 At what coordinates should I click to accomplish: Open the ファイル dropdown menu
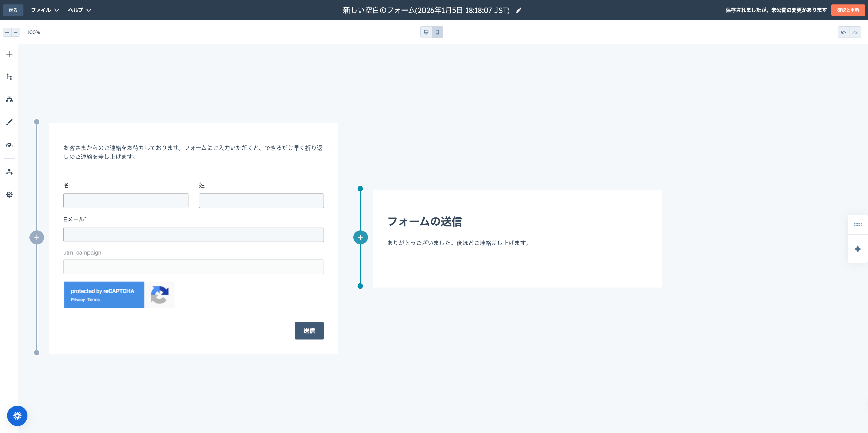click(45, 10)
